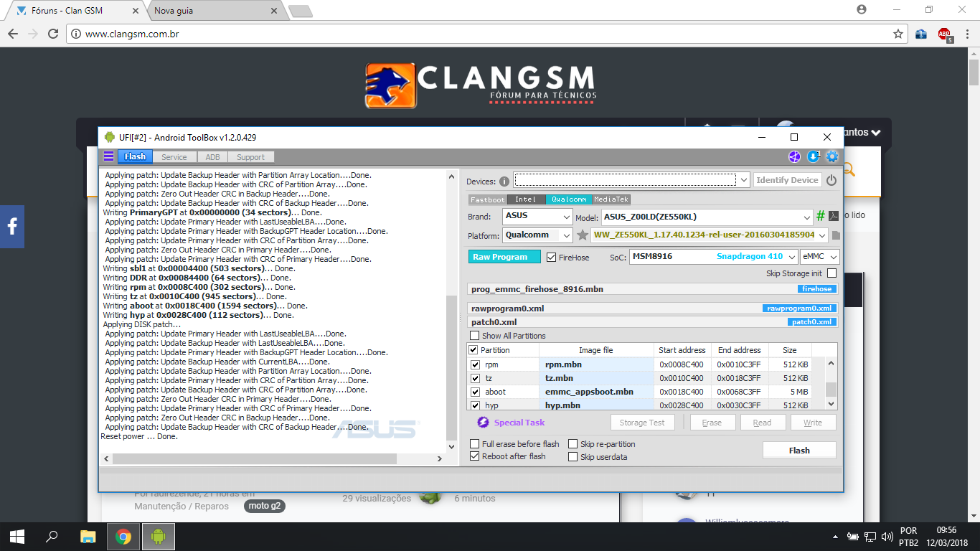Reload the Chrome page
Screen dimensions: 980x551
[52, 34]
